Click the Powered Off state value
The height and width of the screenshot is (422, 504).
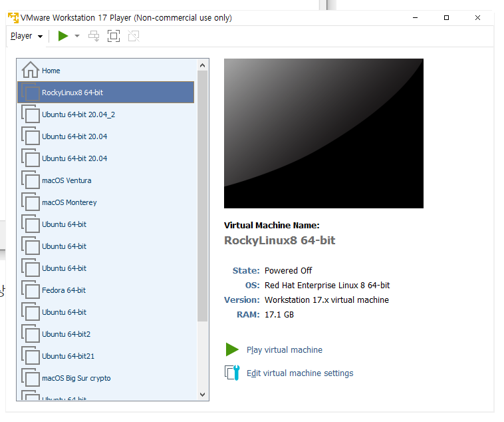pos(288,271)
